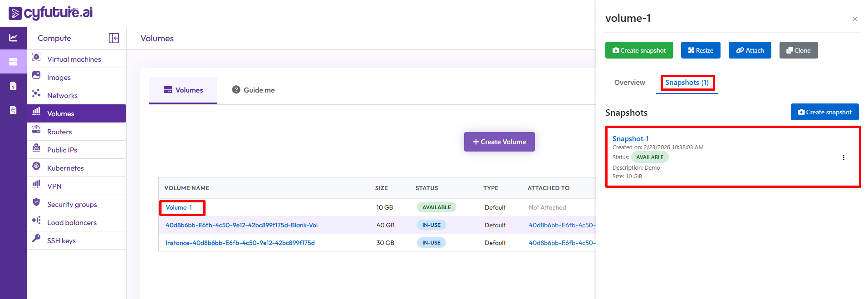Click the analytics chart icon in left rail
The image size is (868, 299).
[x=13, y=38]
